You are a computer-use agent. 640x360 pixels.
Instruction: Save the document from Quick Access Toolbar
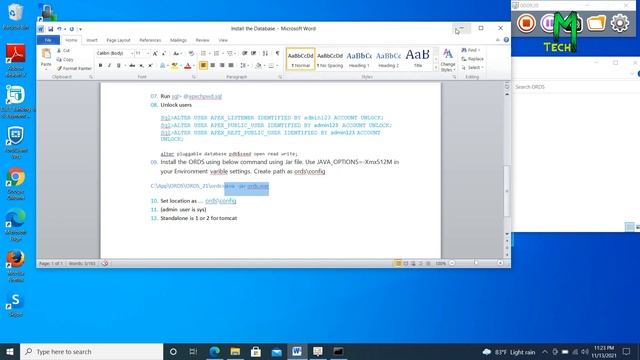(51, 29)
